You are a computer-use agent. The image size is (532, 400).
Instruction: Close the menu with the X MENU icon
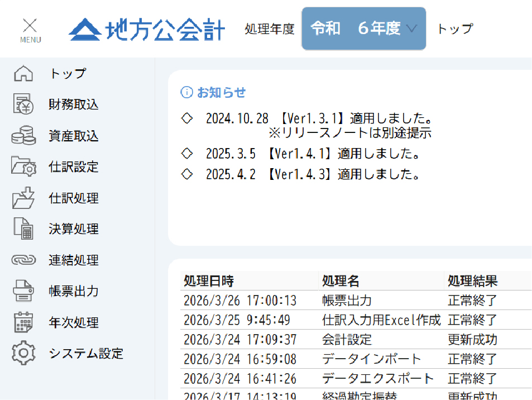[x=30, y=30]
